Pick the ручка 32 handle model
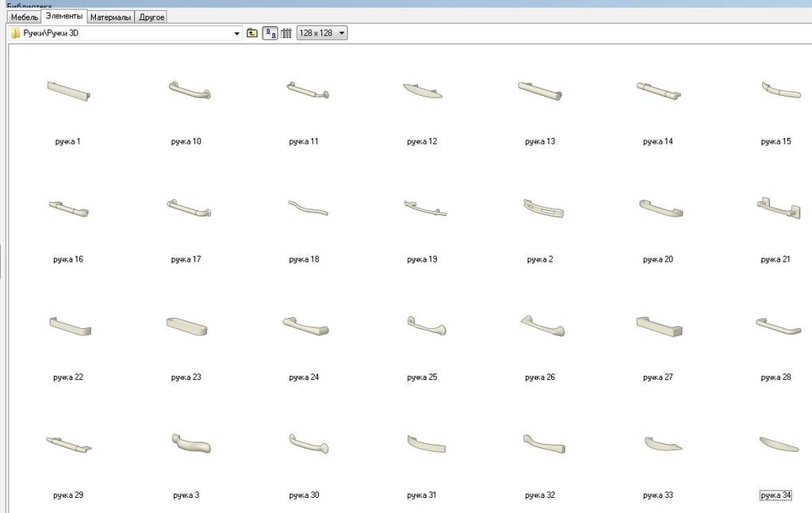This screenshot has height=513, width=812. coord(544,444)
